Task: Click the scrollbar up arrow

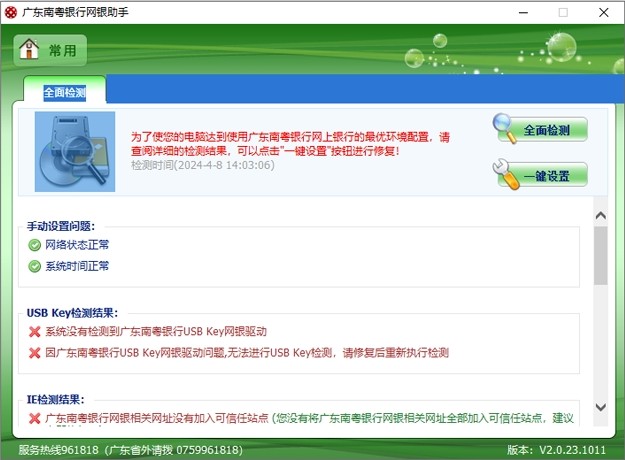Action: click(600, 216)
